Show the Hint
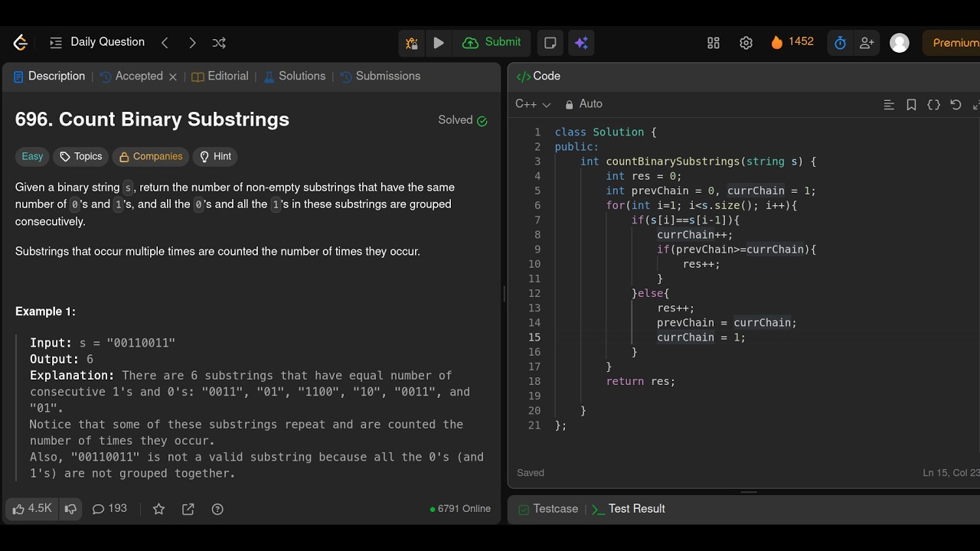980x551 pixels. 215,157
